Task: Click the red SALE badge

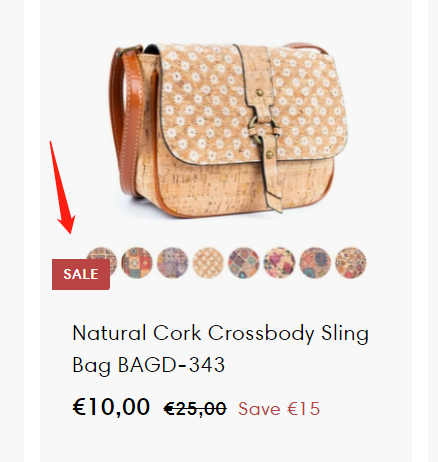Action: click(81, 274)
